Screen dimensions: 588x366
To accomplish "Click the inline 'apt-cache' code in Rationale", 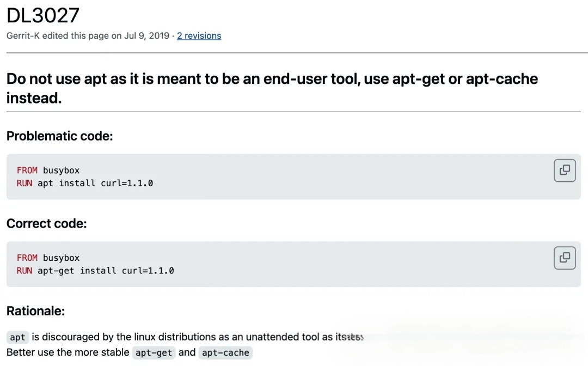I will click(x=225, y=352).
